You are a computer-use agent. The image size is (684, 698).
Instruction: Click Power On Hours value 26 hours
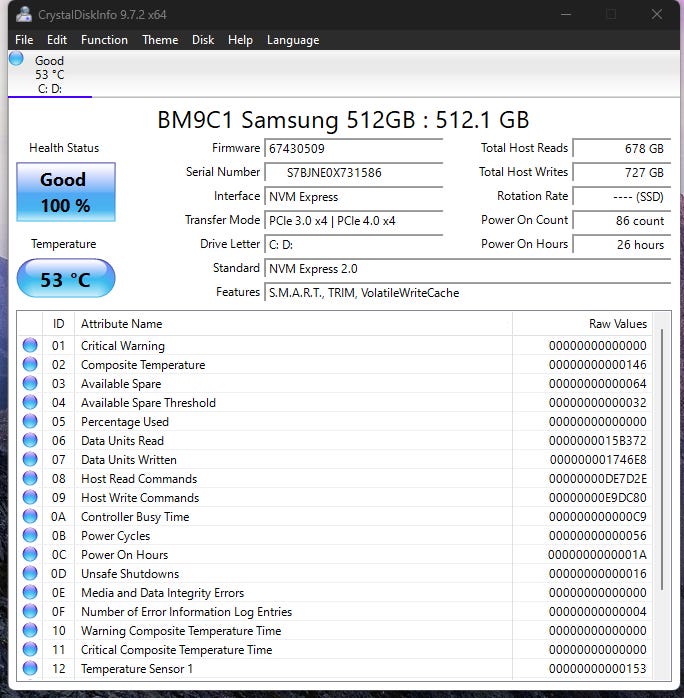621,244
